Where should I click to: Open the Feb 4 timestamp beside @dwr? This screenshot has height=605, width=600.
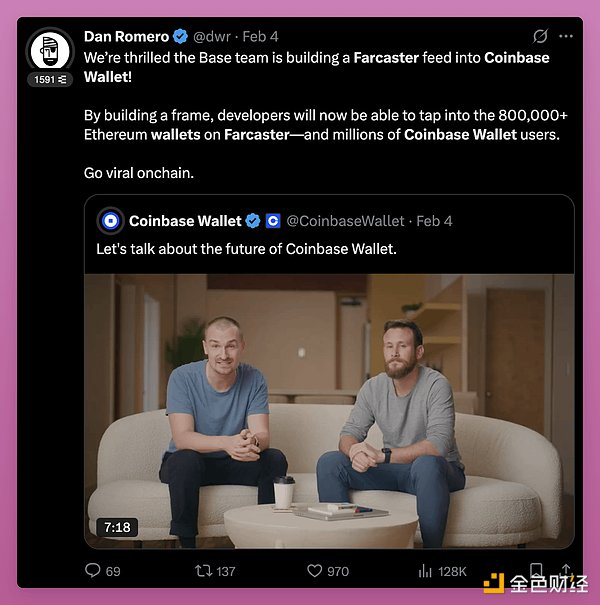pyautogui.click(x=260, y=37)
